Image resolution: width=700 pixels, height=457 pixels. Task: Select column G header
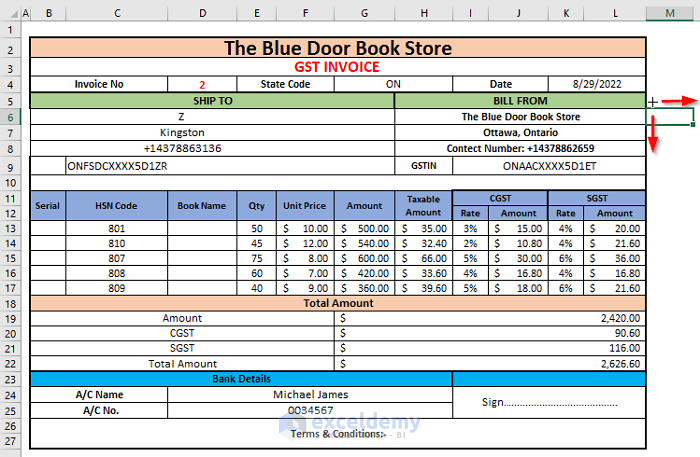pos(364,13)
